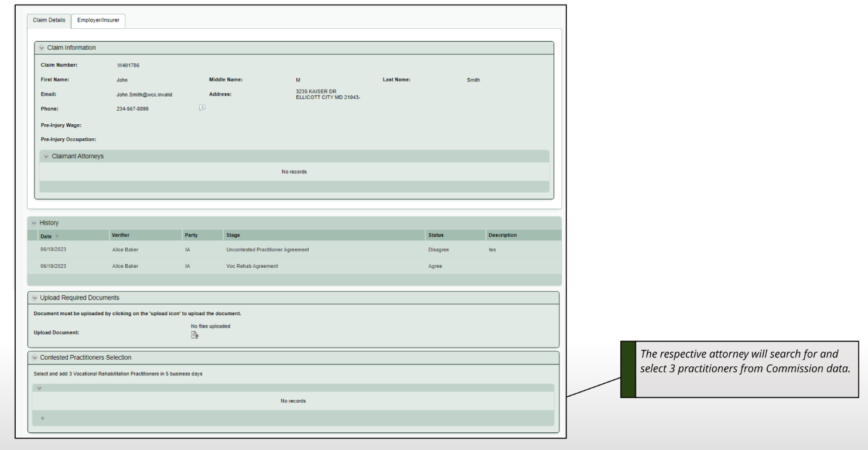
Task: Click the No files uploaded label
Action: [210, 326]
